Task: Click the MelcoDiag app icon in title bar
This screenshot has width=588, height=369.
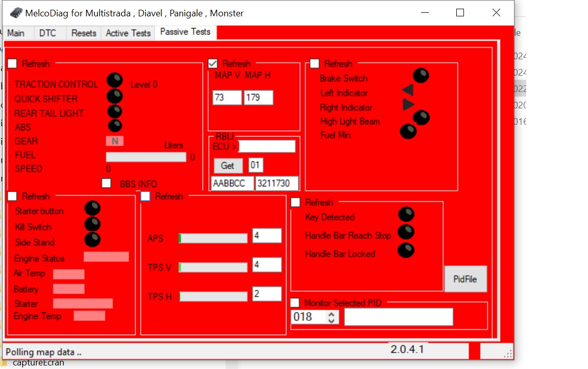Action: pos(16,13)
